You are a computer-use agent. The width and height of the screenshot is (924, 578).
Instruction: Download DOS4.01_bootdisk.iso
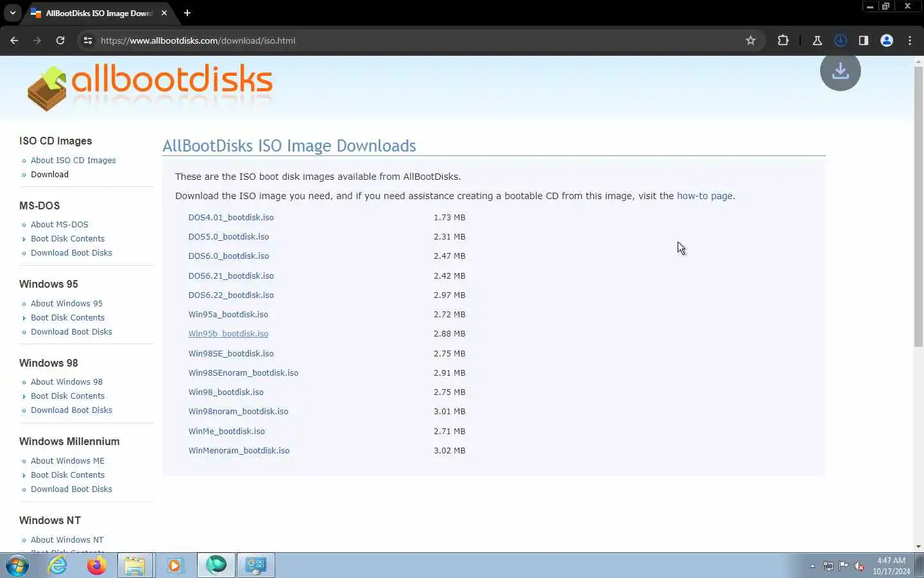pos(231,217)
